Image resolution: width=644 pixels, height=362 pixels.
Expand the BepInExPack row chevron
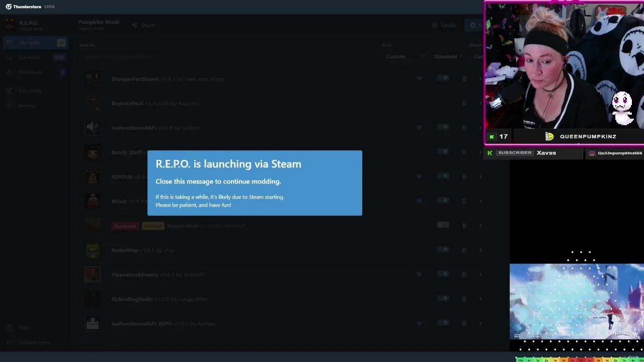(480, 103)
